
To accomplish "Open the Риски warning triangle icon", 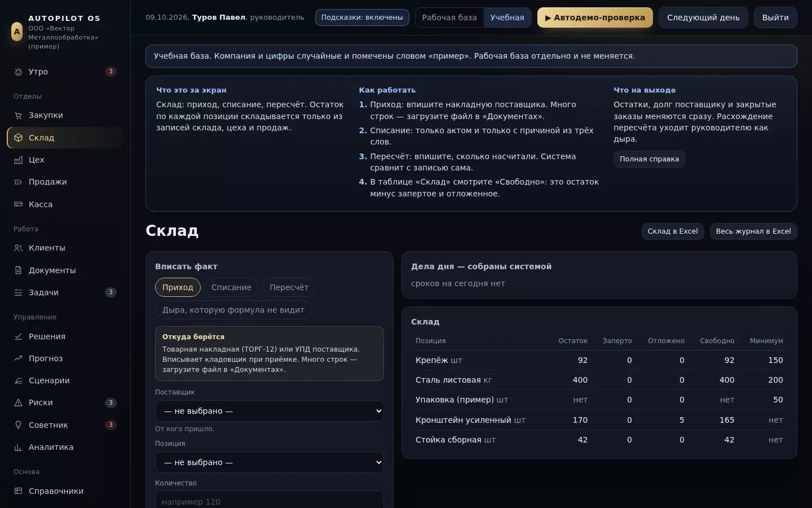I will (x=18, y=402).
